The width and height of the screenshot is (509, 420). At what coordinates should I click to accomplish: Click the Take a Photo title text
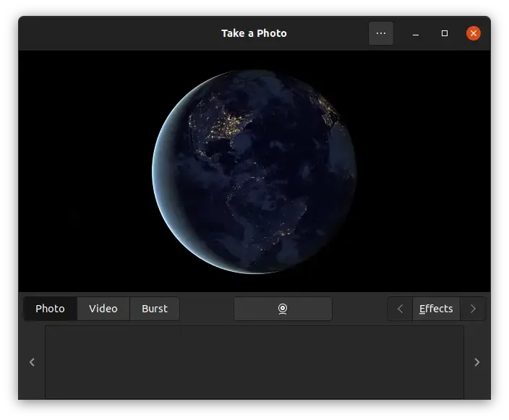tap(254, 33)
